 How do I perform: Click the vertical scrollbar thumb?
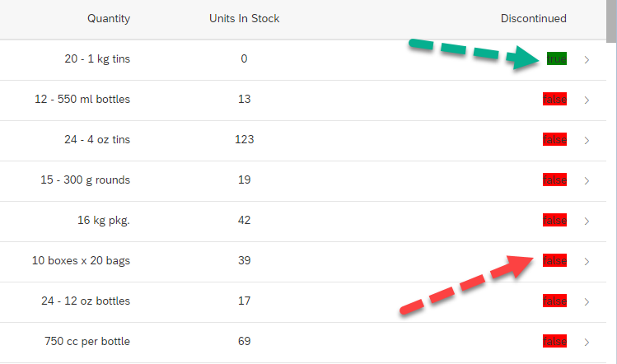pyautogui.click(x=611, y=21)
